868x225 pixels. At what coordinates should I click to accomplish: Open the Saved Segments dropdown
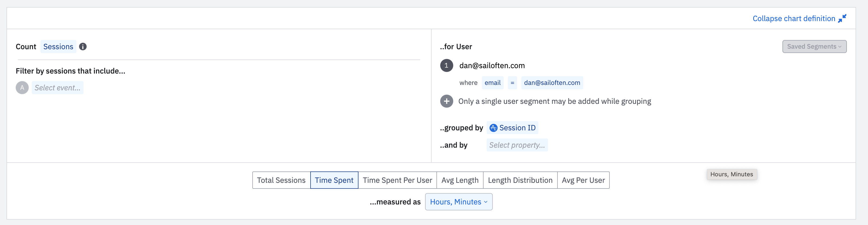814,47
